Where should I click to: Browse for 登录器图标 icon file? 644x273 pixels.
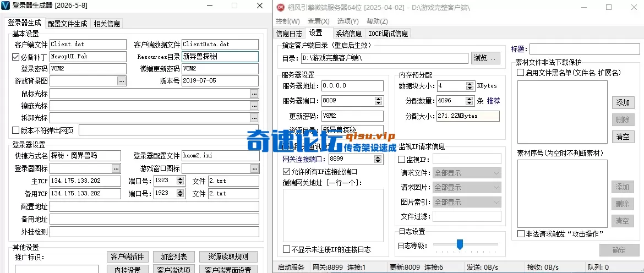(x=116, y=168)
